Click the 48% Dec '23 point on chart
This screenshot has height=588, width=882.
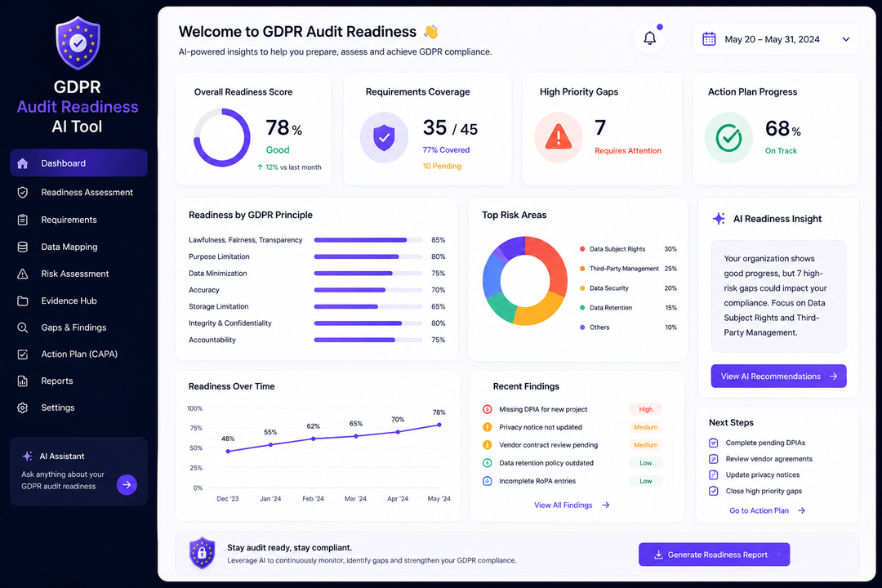228,452
